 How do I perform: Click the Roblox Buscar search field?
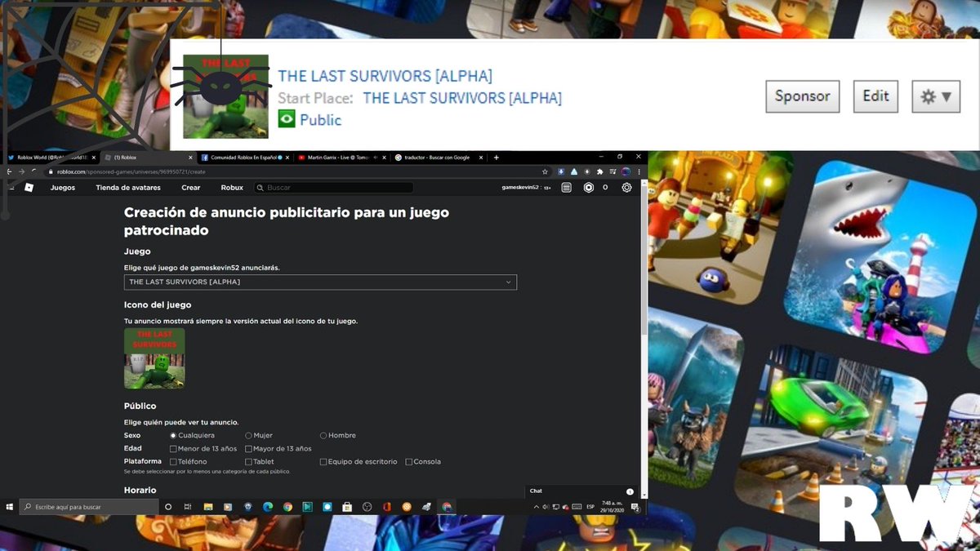pos(332,188)
